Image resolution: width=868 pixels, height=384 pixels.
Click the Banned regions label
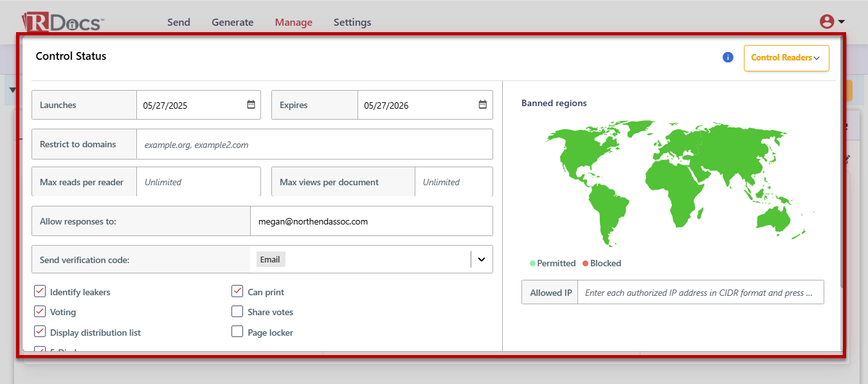click(554, 103)
